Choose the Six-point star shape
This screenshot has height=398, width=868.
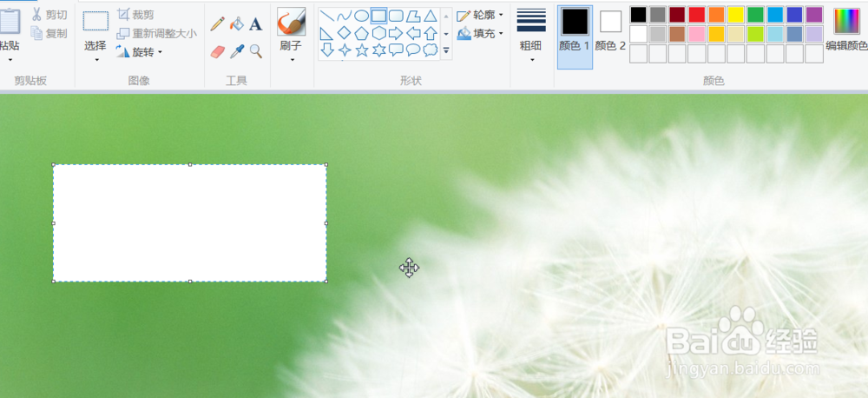click(x=378, y=50)
